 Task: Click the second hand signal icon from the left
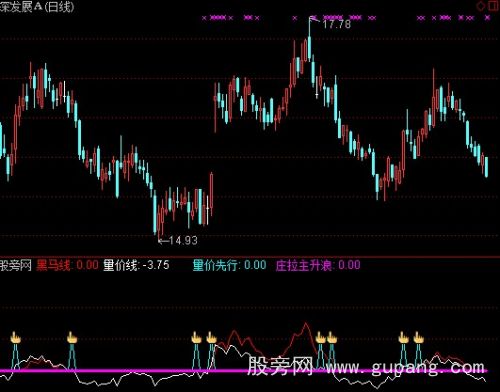coord(72,338)
